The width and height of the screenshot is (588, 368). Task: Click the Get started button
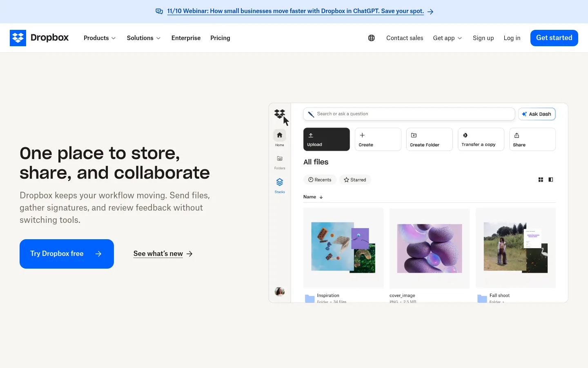click(554, 38)
